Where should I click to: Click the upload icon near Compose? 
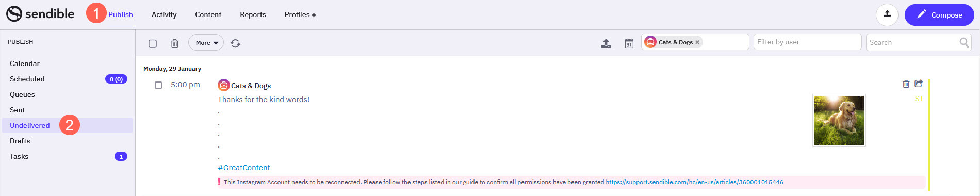887,14
